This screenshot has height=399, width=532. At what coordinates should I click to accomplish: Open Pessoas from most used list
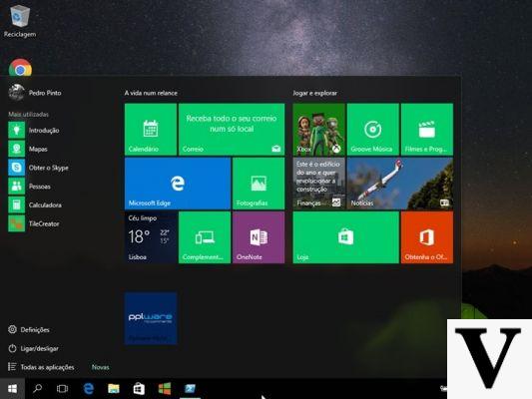pos(30,187)
